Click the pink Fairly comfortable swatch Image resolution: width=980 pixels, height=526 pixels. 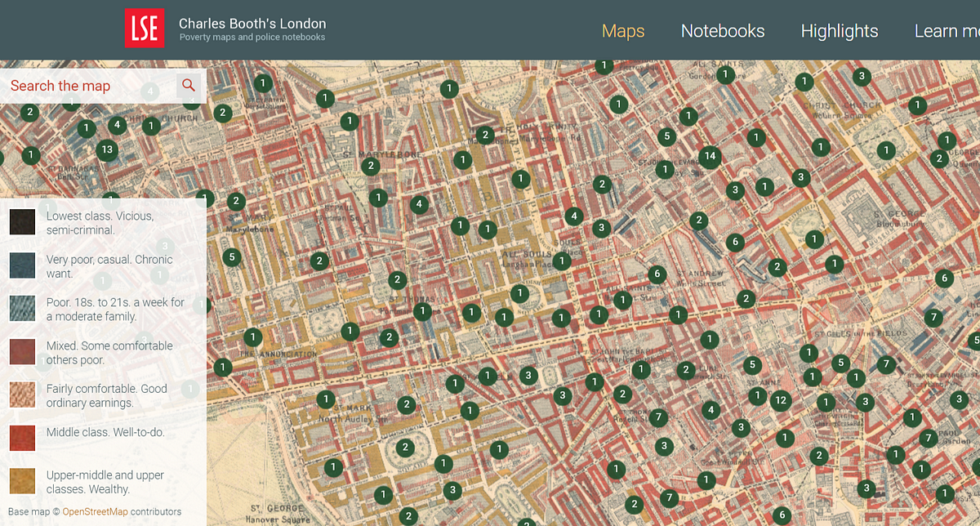(23, 395)
